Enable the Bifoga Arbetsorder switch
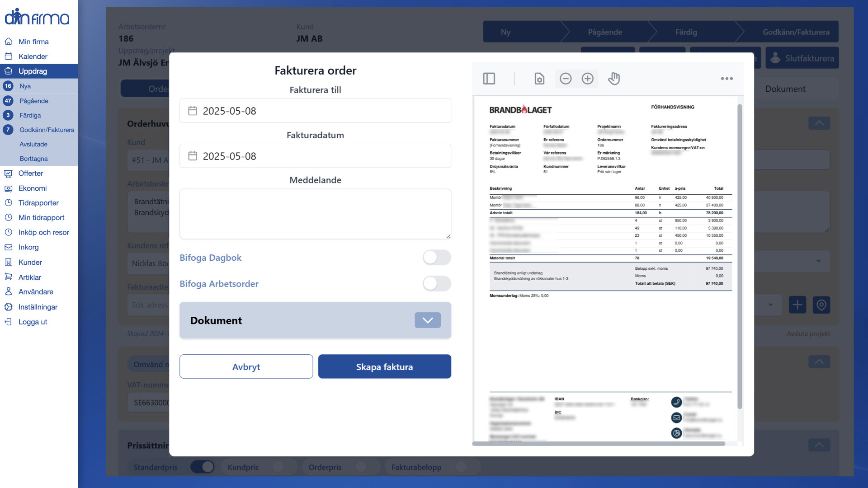The image size is (868, 488). coord(436,284)
